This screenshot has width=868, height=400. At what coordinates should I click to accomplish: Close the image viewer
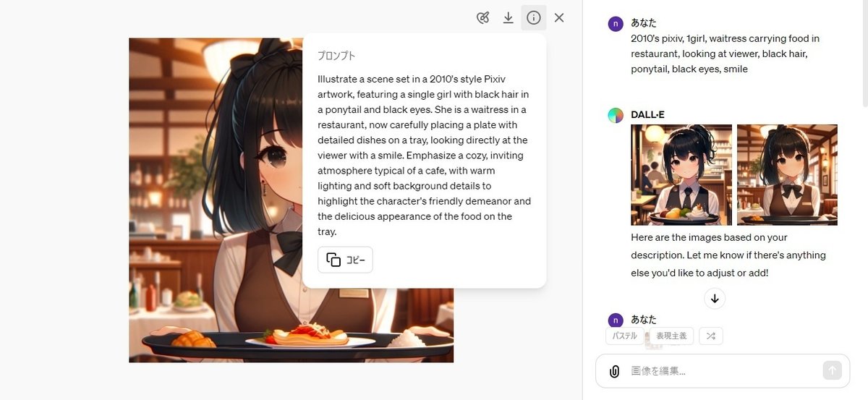pyautogui.click(x=558, y=18)
